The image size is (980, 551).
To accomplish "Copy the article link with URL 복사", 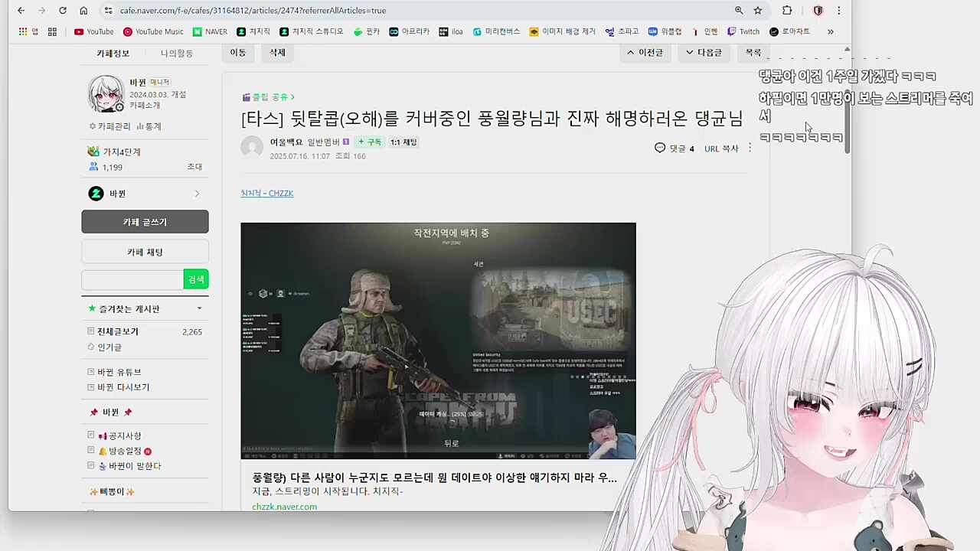I will click(721, 148).
